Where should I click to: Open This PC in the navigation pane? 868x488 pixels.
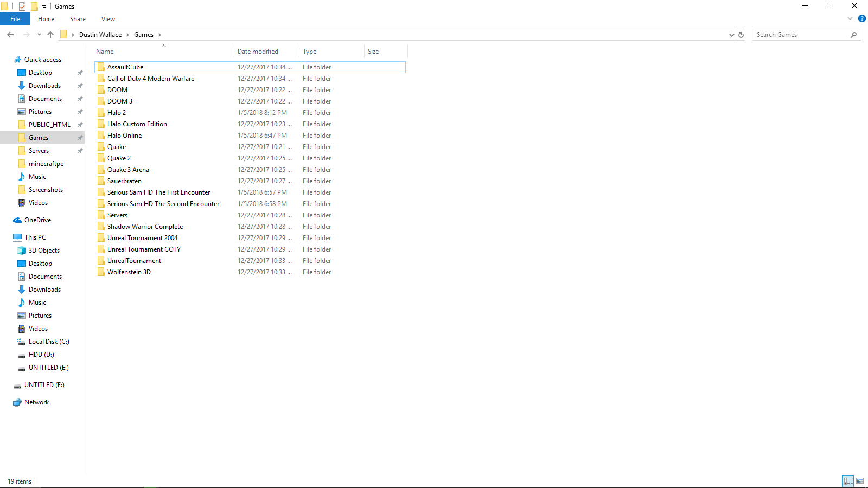click(x=35, y=237)
